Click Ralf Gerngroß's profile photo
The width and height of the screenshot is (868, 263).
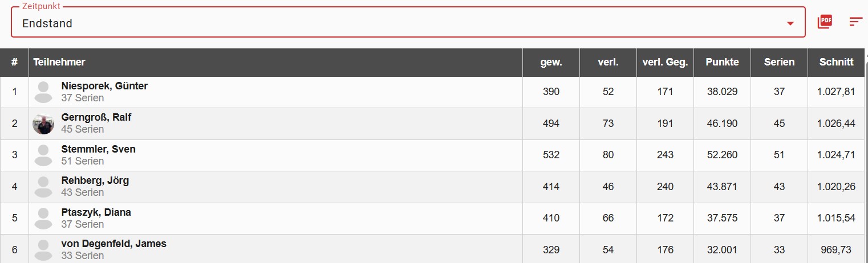click(x=43, y=124)
